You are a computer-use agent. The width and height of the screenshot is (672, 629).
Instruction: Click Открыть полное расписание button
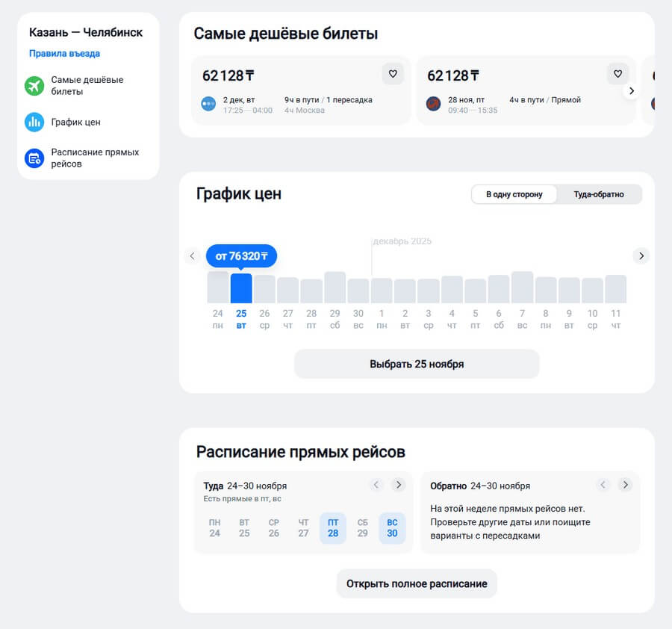pos(417,583)
